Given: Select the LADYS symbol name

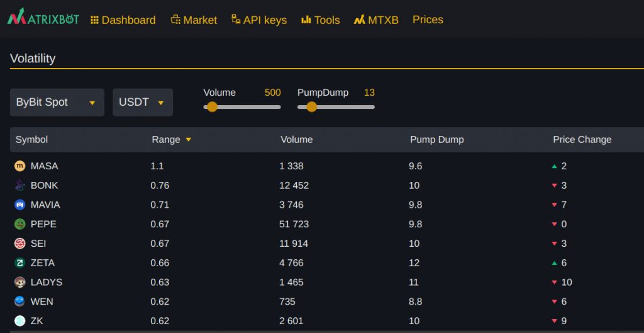Looking at the screenshot, I should coord(47,282).
